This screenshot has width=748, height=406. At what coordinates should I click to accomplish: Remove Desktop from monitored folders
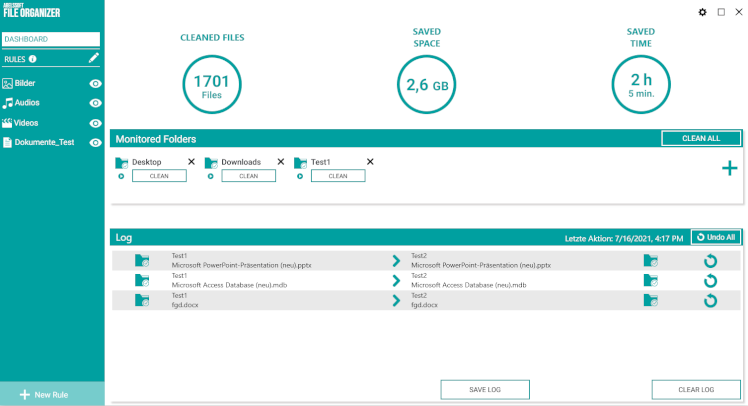(191, 162)
